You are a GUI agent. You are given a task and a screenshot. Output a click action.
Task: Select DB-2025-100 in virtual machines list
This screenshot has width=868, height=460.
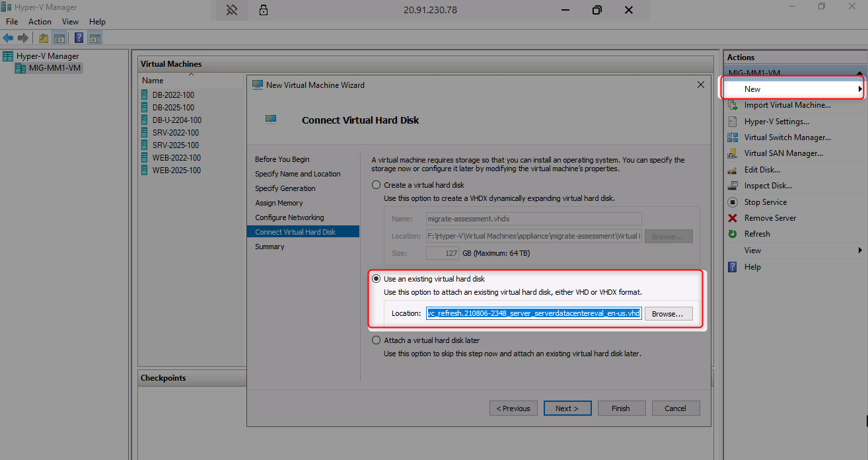173,108
